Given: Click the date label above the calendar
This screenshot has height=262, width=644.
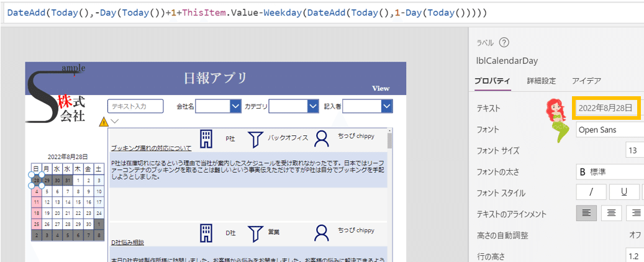Looking at the screenshot, I should tap(68, 157).
